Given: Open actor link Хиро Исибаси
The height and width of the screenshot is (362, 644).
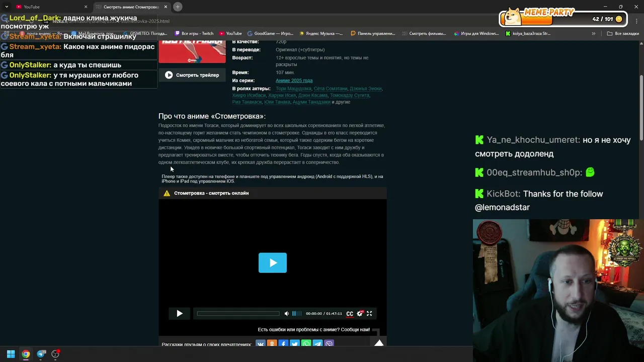Looking at the screenshot, I should (x=249, y=95).
